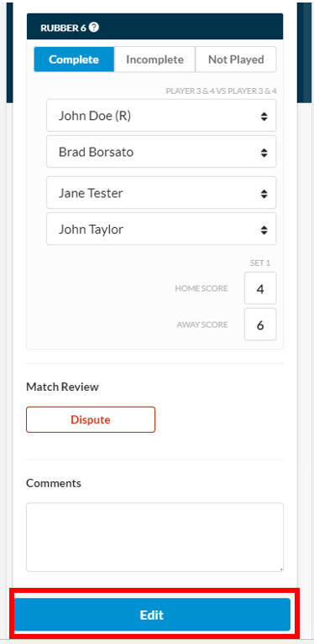Click the Dispute button under Match Review
The image size is (314, 644).
tap(91, 420)
